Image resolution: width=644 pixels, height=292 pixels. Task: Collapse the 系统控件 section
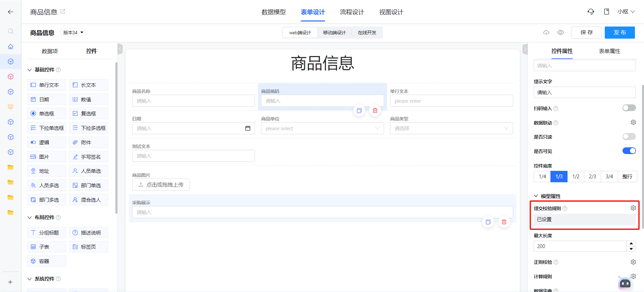point(30,279)
